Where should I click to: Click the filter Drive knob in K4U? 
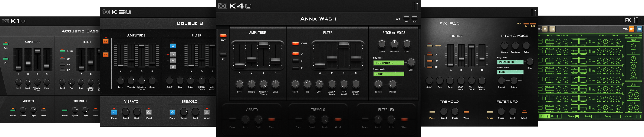[319, 84]
